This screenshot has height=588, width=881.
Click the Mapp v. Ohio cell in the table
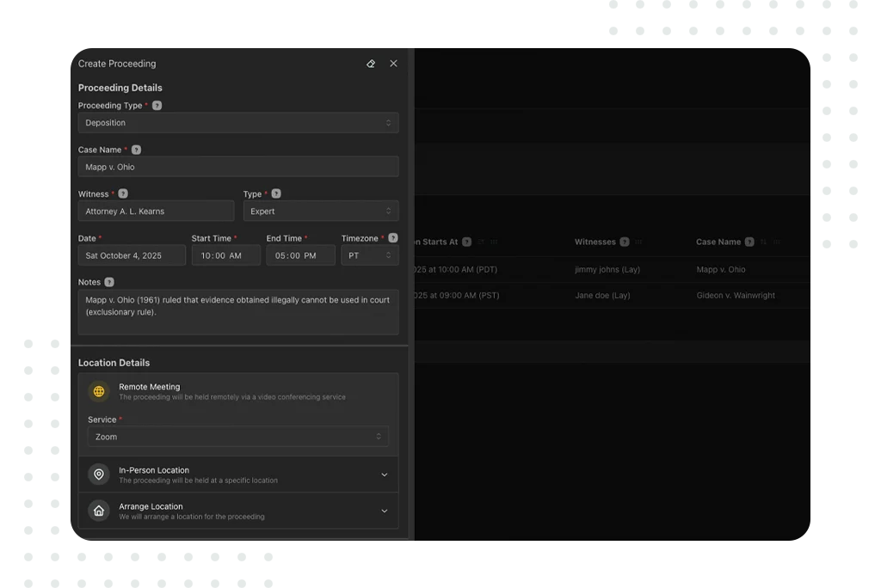point(721,270)
